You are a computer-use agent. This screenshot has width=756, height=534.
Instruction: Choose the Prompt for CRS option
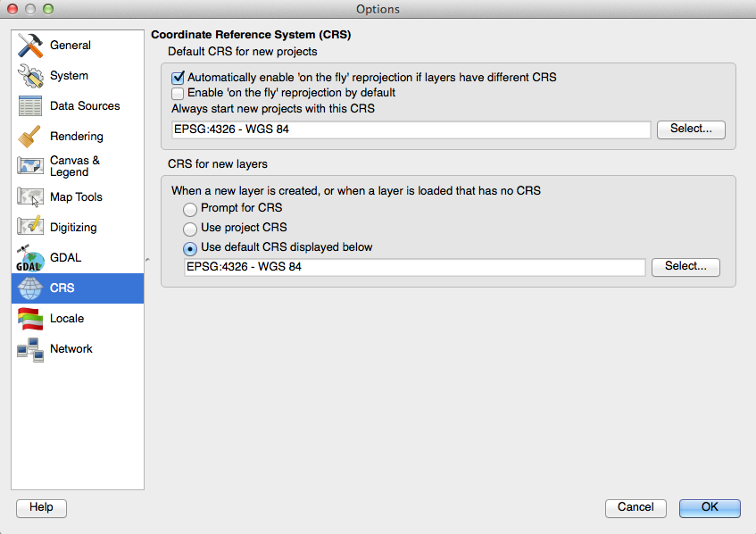coord(190,209)
